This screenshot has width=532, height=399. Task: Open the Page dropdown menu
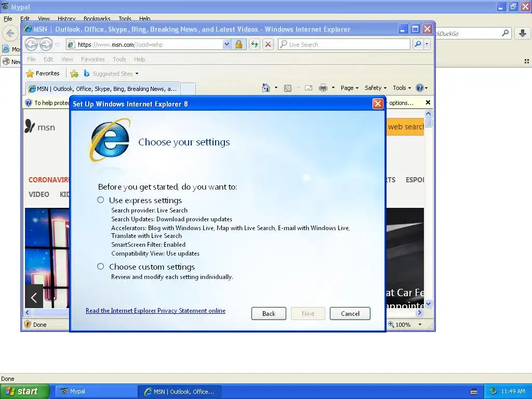[350, 88]
